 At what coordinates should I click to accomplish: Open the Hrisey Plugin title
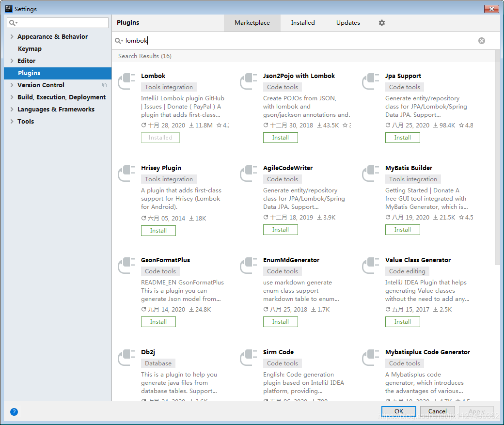click(161, 168)
